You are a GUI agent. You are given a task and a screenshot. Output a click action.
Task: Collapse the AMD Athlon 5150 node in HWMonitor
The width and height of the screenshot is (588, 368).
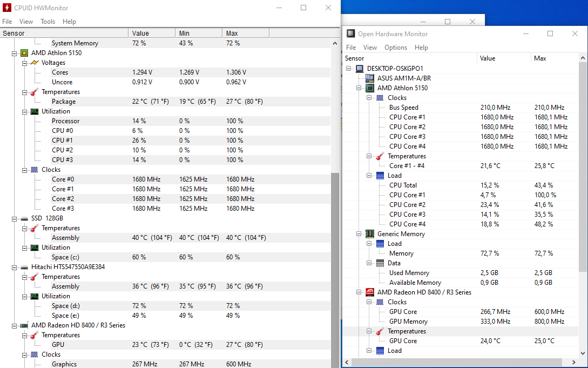(x=14, y=53)
